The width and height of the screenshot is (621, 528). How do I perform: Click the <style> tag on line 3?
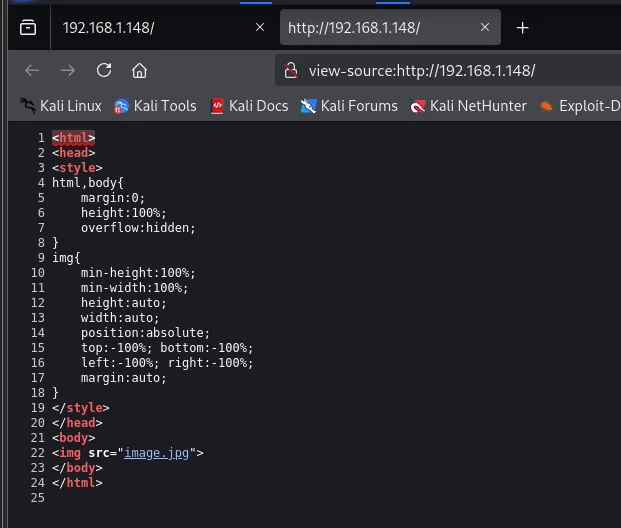click(x=77, y=168)
